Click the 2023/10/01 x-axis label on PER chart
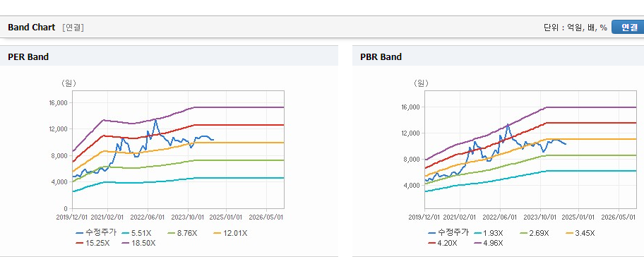The image size is (644, 257). [188, 217]
